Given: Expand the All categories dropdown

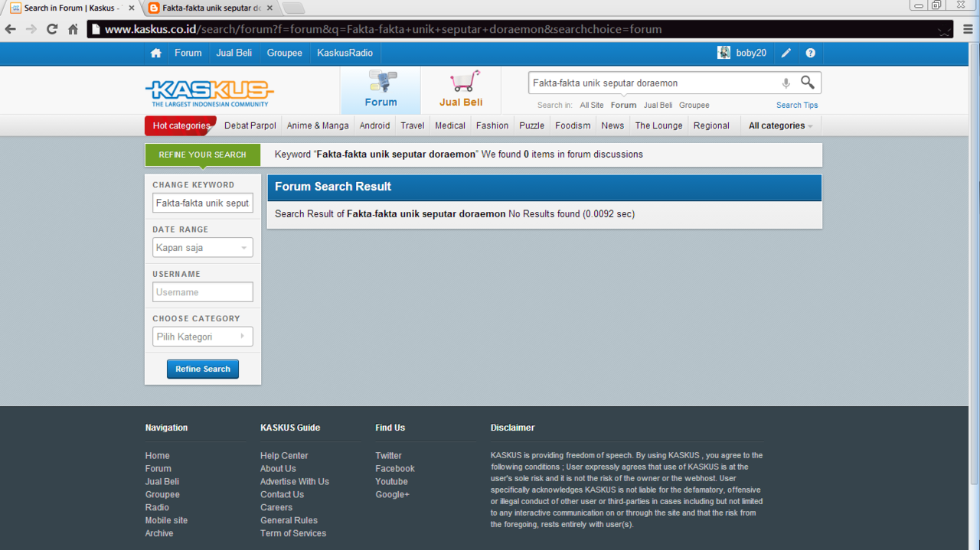Looking at the screenshot, I should [x=781, y=125].
